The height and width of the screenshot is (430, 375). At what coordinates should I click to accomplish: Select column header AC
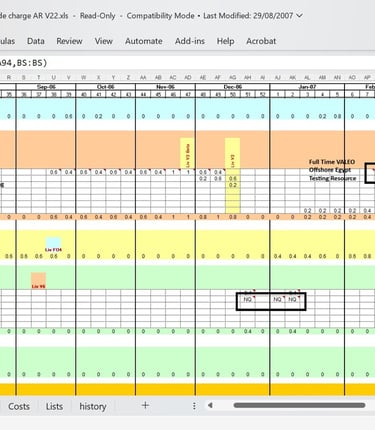pos(173,77)
